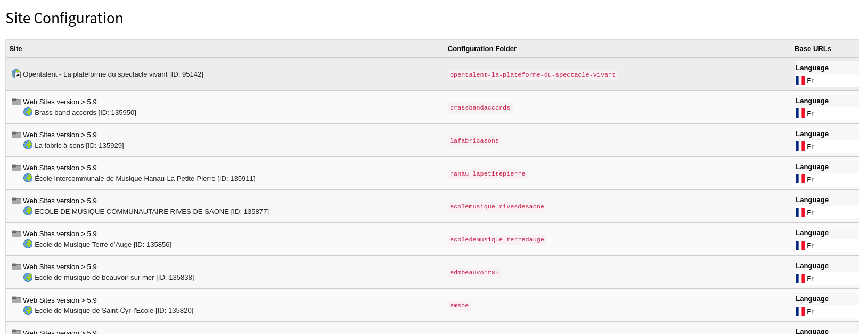Select the brassbandaccords configuration folder name
The image size is (868, 334).
click(480, 108)
